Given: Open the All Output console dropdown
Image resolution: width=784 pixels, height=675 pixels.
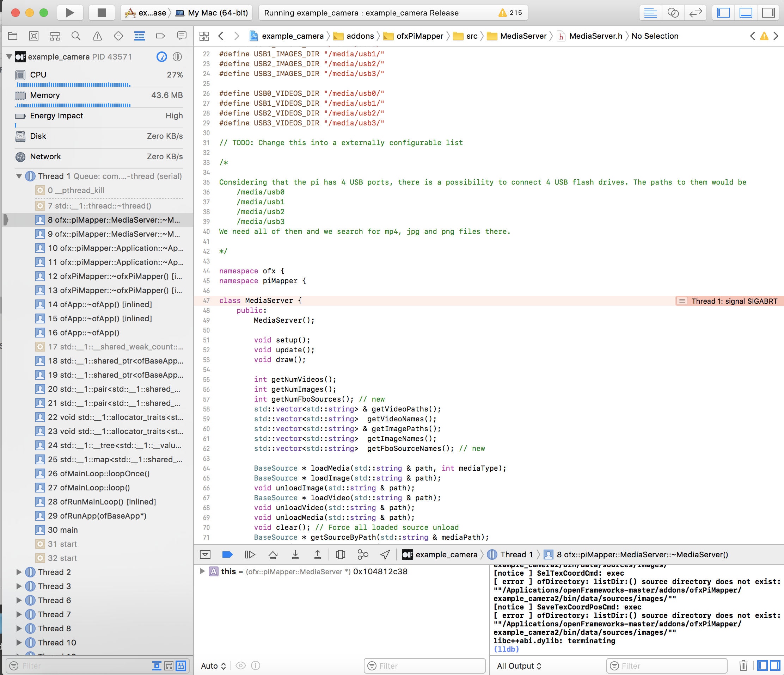Looking at the screenshot, I should [x=519, y=665].
